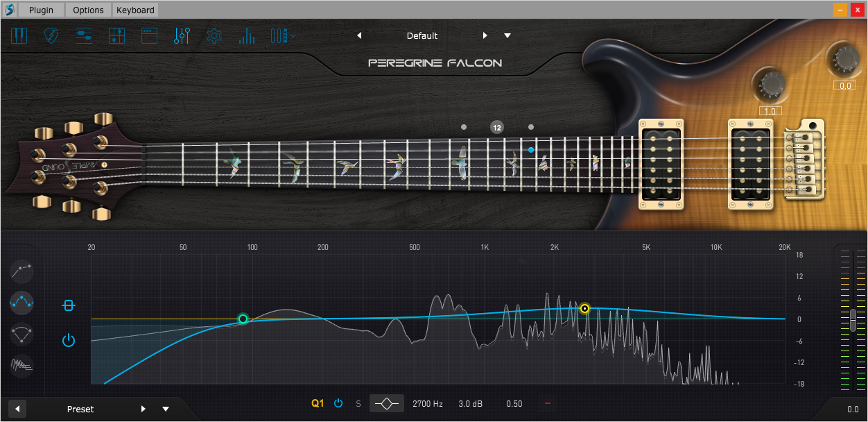The width and height of the screenshot is (868, 422).
Task: Open the piano keyboard panel icon
Action: [19, 35]
